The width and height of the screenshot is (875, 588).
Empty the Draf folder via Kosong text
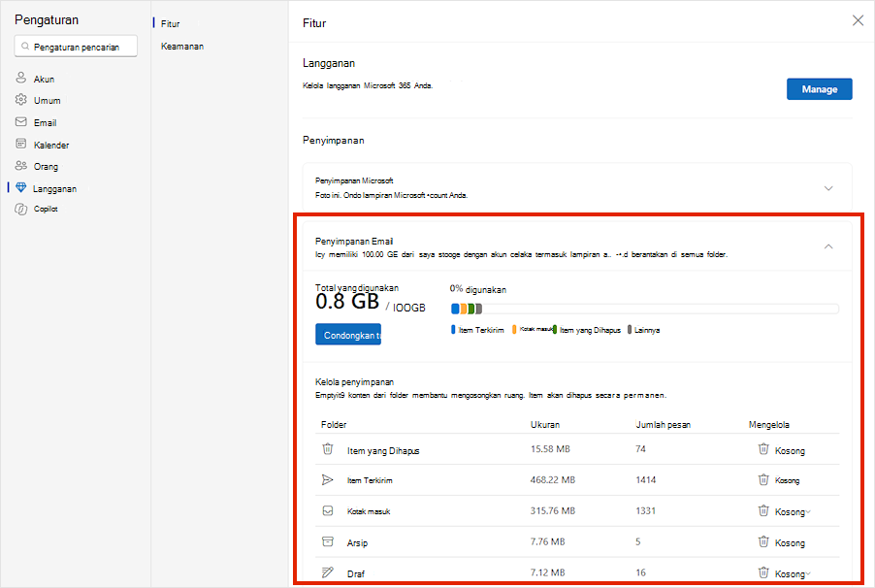(789, 573)
